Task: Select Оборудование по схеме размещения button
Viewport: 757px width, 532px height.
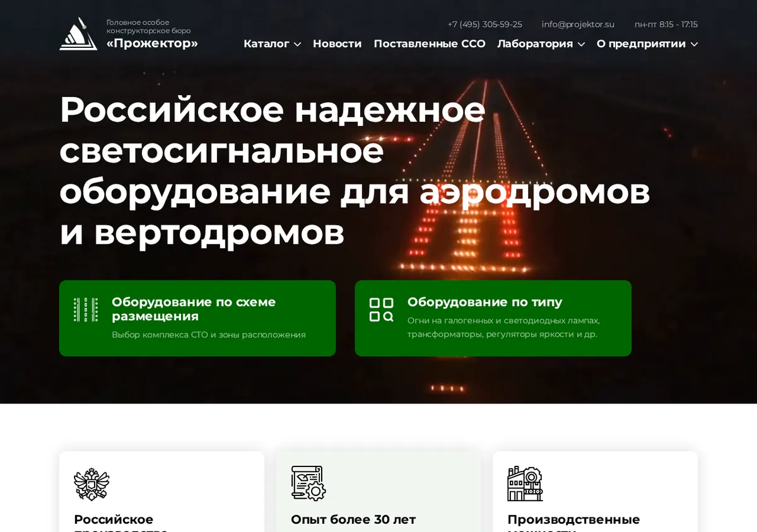Action: click(x=197, y=318)
